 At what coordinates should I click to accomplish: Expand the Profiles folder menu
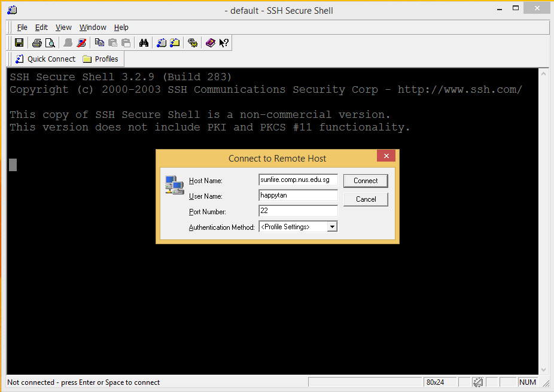coord(101,59)
